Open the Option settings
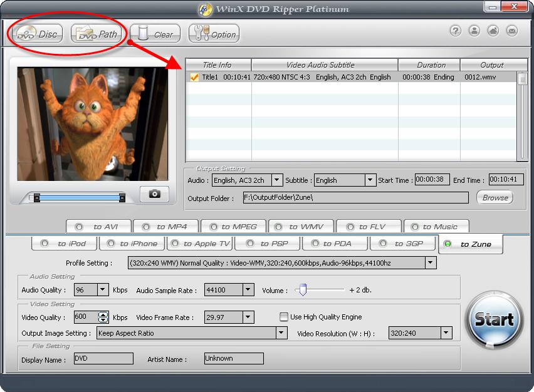534x392 pixels. (214, 34)
